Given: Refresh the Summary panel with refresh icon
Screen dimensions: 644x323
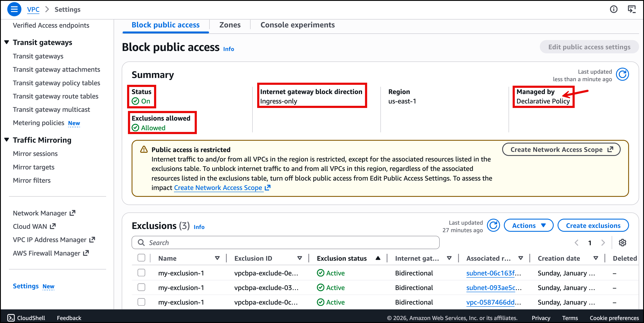Looking at the screenshot, I should 622,75.
